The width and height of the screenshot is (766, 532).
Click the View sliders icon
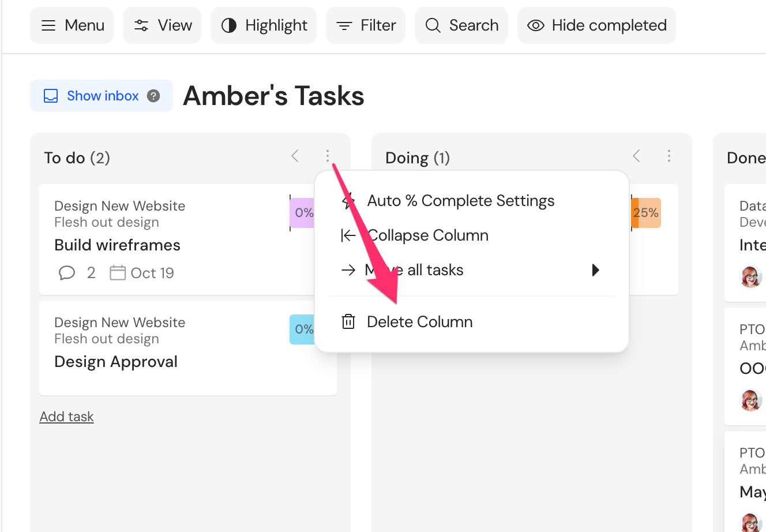click(141, 25)
